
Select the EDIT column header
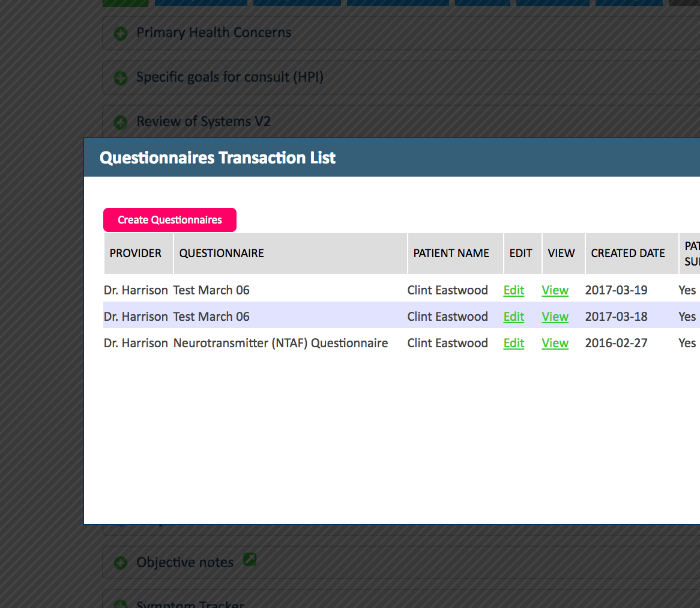click(523, 254)
